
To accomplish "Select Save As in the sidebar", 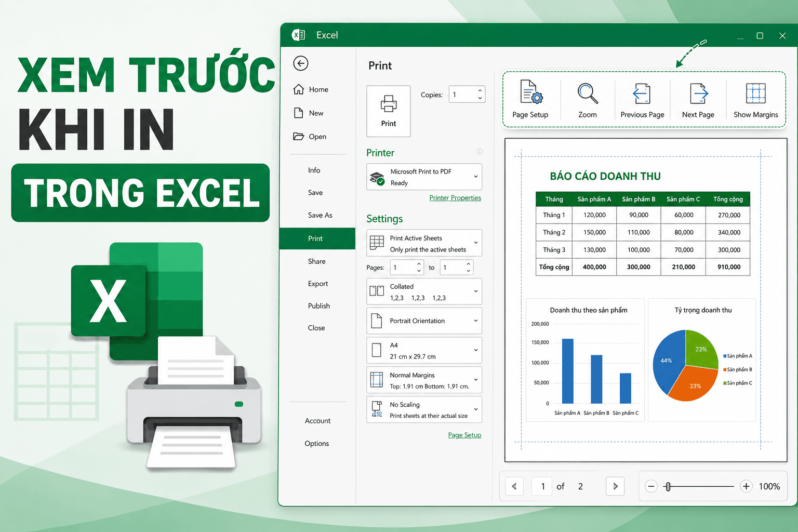I will tap(320, 215).
